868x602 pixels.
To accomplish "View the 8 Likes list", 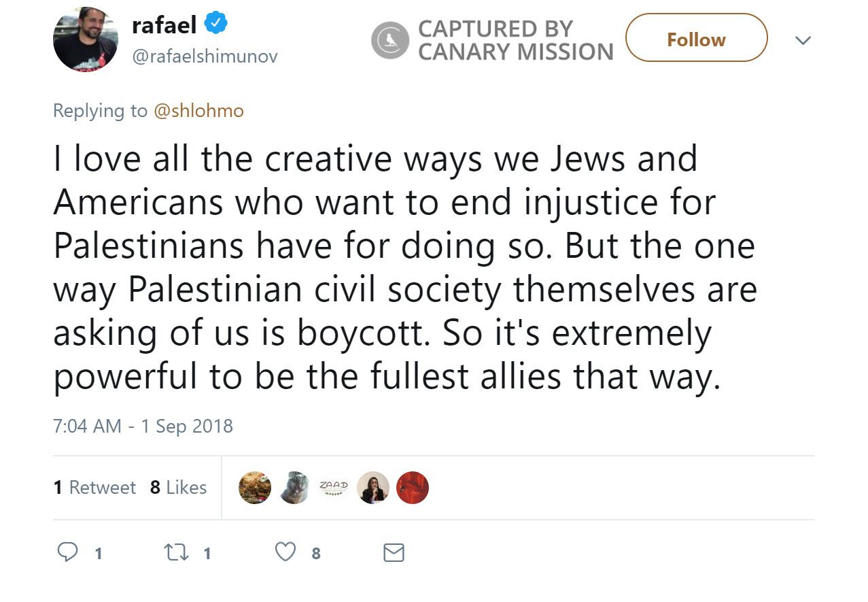I will click(178, 487).
